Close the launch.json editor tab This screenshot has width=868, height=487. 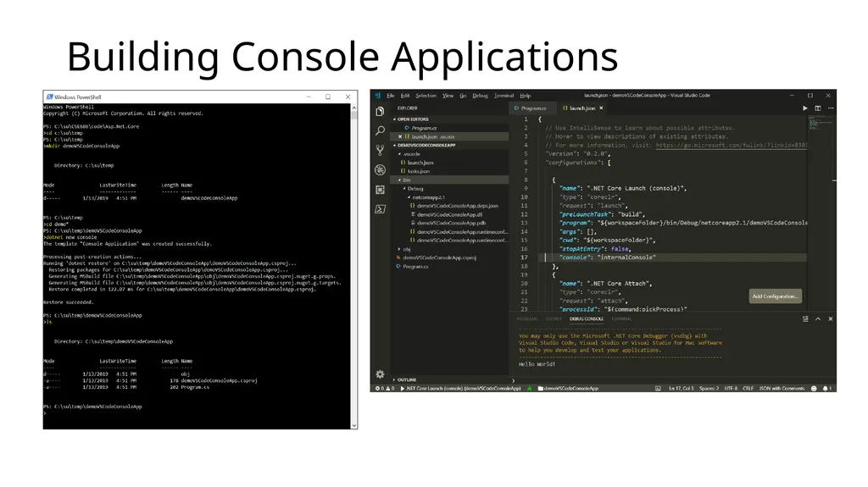click(x=601, y=108)
